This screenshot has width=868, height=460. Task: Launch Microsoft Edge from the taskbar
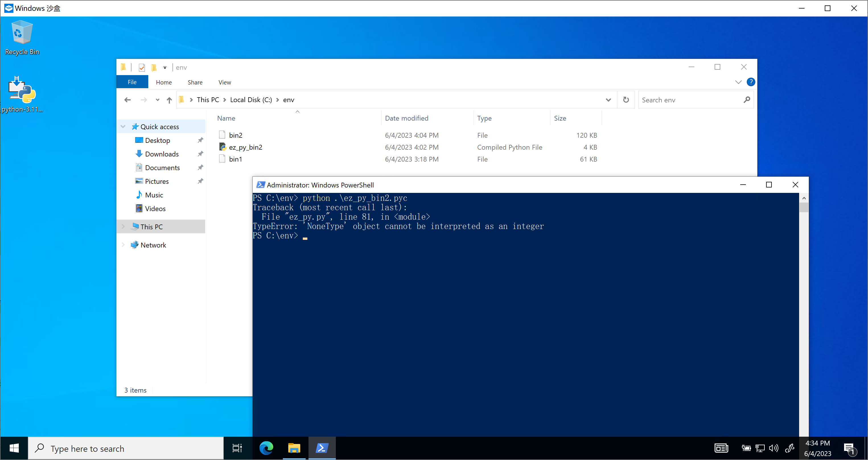266,448
